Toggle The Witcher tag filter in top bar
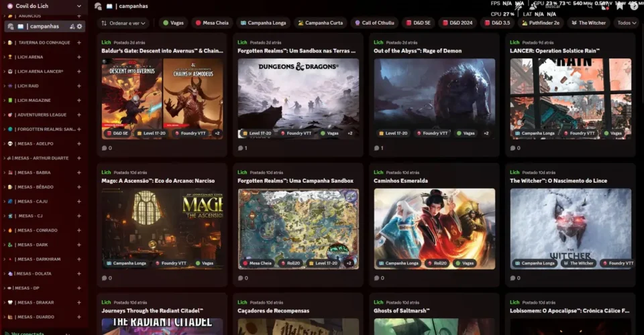This screenshot has width=644, height=335. coord(588,23)
